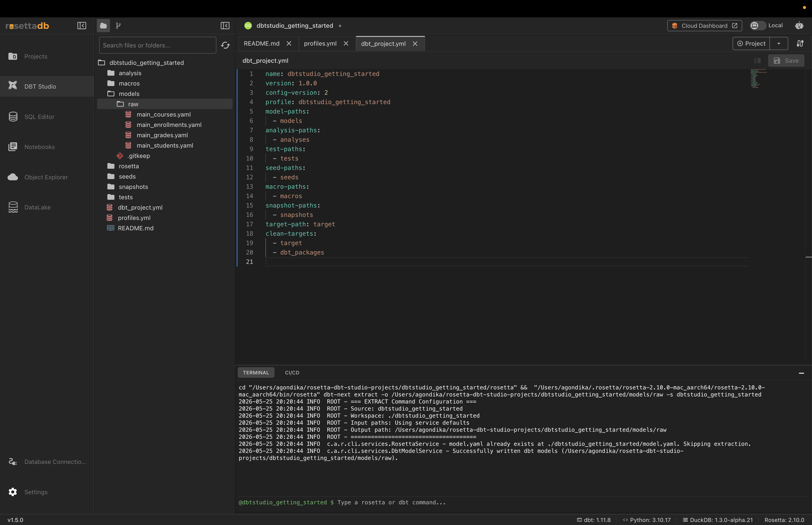Viewport: 812px width, 525px height.
Task: Click the DG project avatar badge
Action: 248,26
